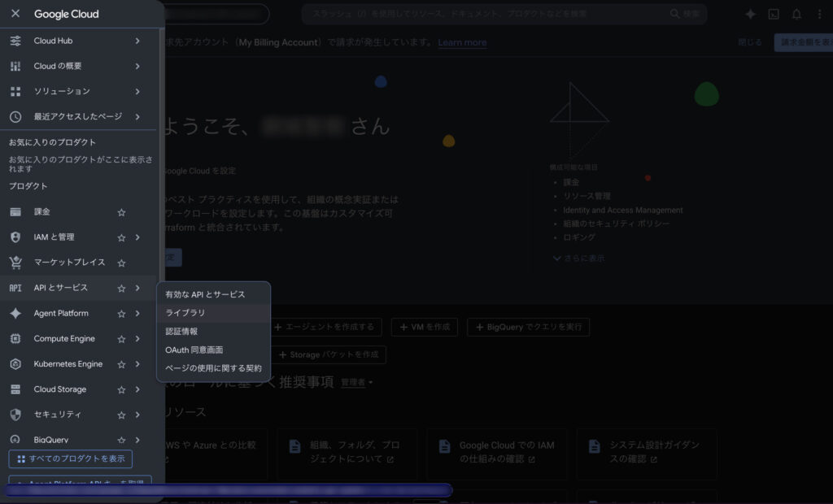Image resolution: width=833 pixels, height=504 pixels.
Task: Pin Kubernetes Engine with its star
Action: [x=121, y=364]
